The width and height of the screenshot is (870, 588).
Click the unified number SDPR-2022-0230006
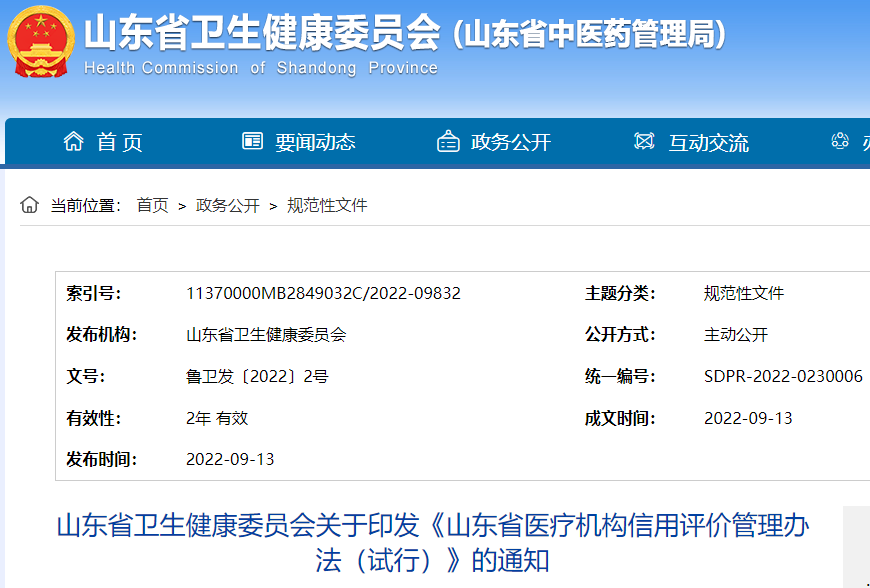[x=783, y=376]
